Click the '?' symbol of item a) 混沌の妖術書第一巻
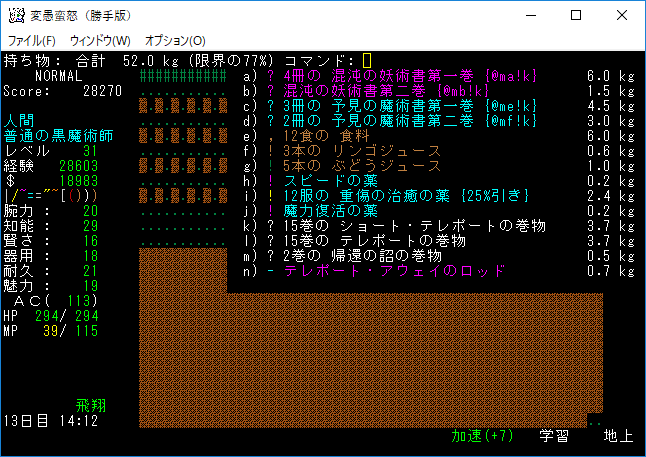Image resolution: width=646 pixels, height=457 pixels. pyautogui.click(x=270, y=76)
